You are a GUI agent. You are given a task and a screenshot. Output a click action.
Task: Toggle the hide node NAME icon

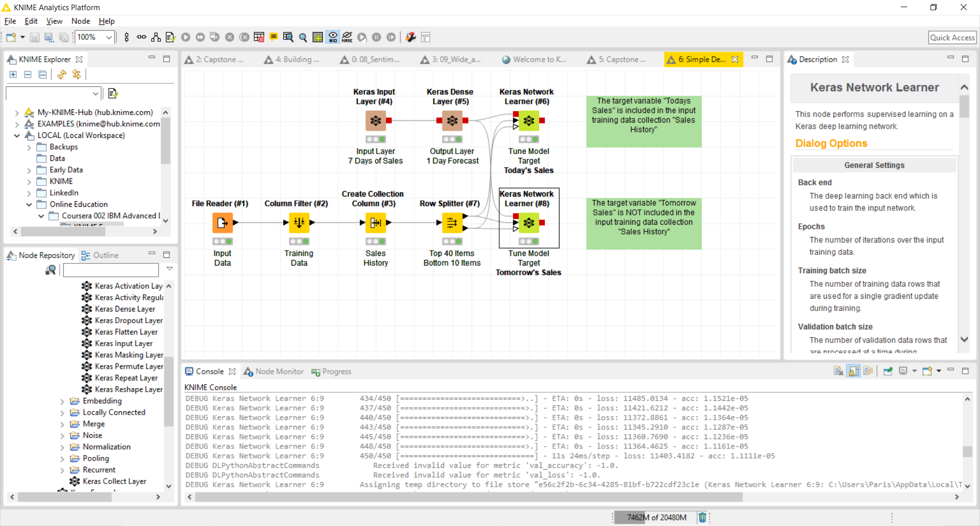coord(347,37)
